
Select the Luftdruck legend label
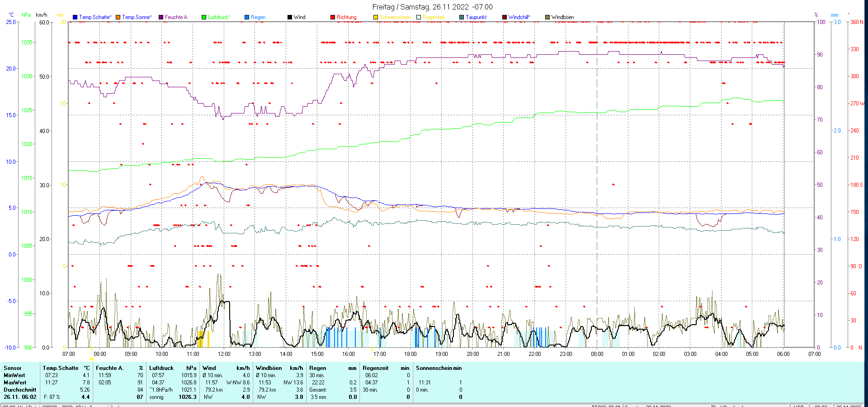click(219, 17)
